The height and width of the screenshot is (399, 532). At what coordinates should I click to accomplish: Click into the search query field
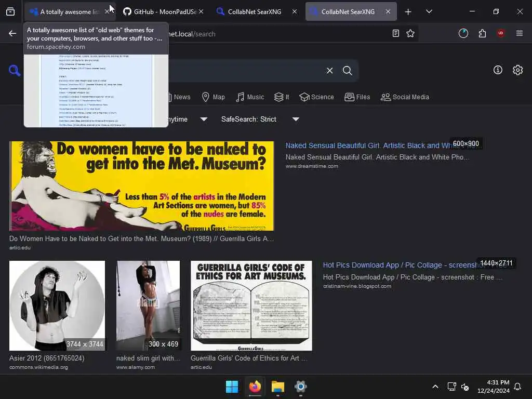tap(244, 71)
